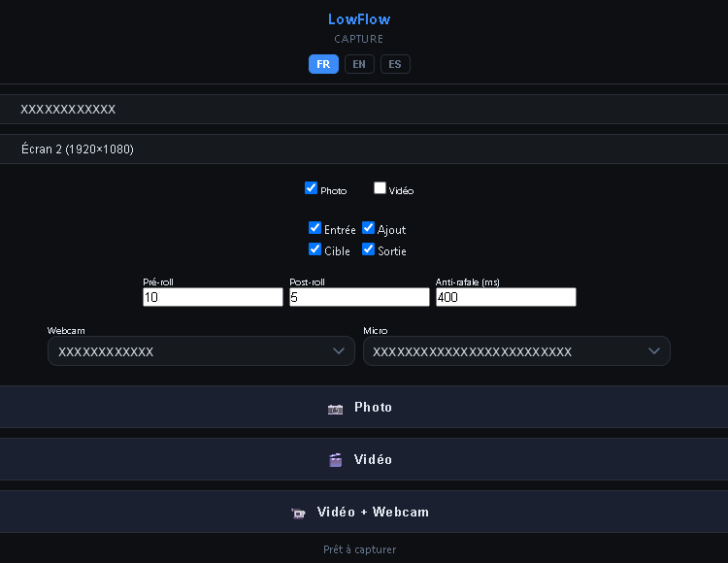This screenshot has width=728, height=563.
Task: Open the Webcam dropdown
Action: click(x=201, y=350)
